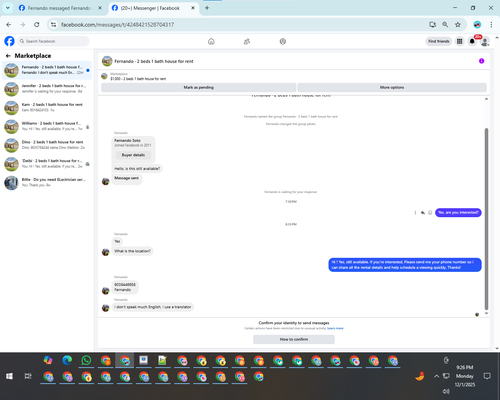Open Task View on the taskbar
The height and width of the screenshot is (400, 500).
click(28, 376)
